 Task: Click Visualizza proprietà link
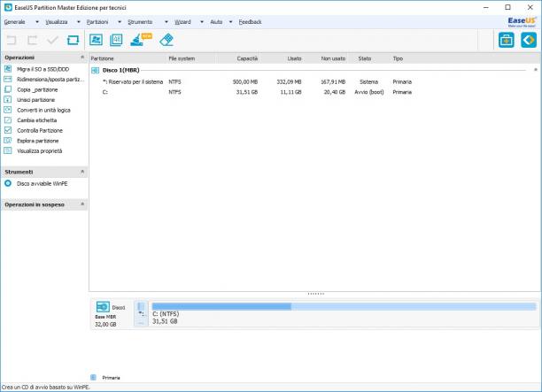pos(39,151)
